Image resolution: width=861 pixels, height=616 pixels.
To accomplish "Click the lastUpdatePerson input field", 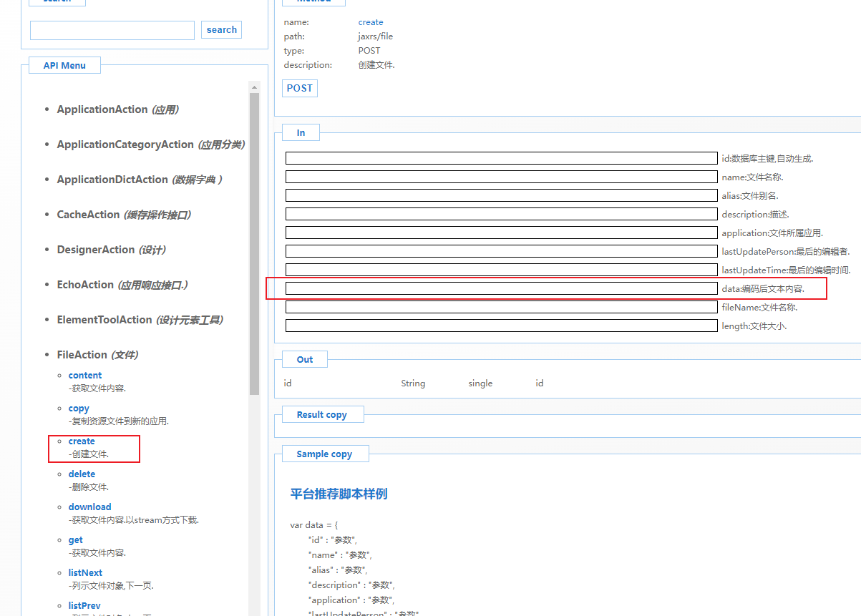I will pos(501,251).
